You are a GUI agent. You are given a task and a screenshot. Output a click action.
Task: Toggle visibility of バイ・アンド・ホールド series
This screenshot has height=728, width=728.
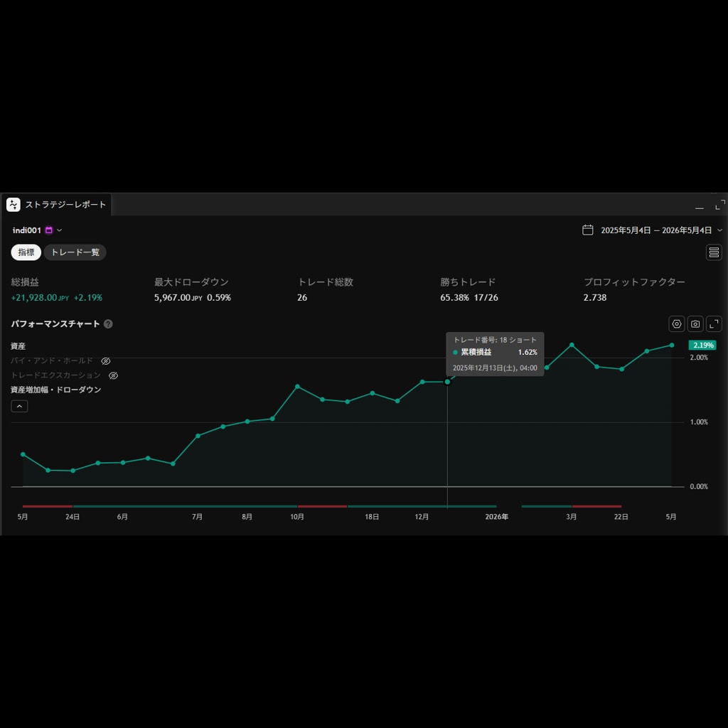click(106, 361)
